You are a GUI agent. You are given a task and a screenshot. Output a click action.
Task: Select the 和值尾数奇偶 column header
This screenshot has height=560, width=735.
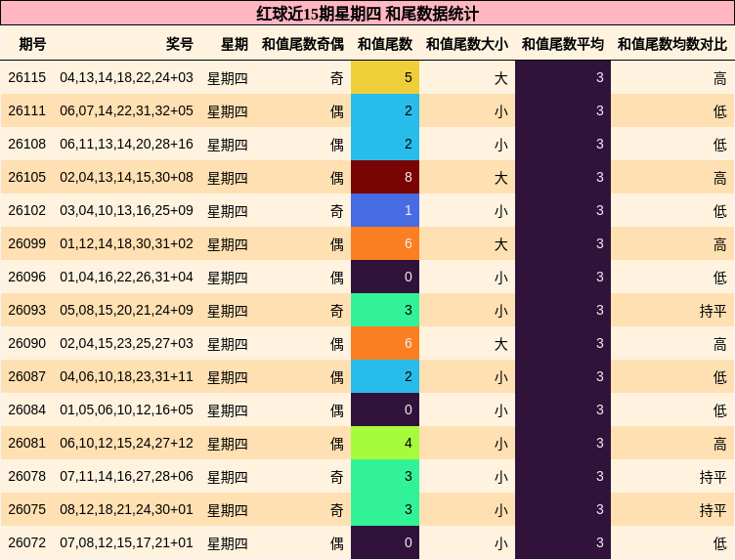[x=303, y=45]
